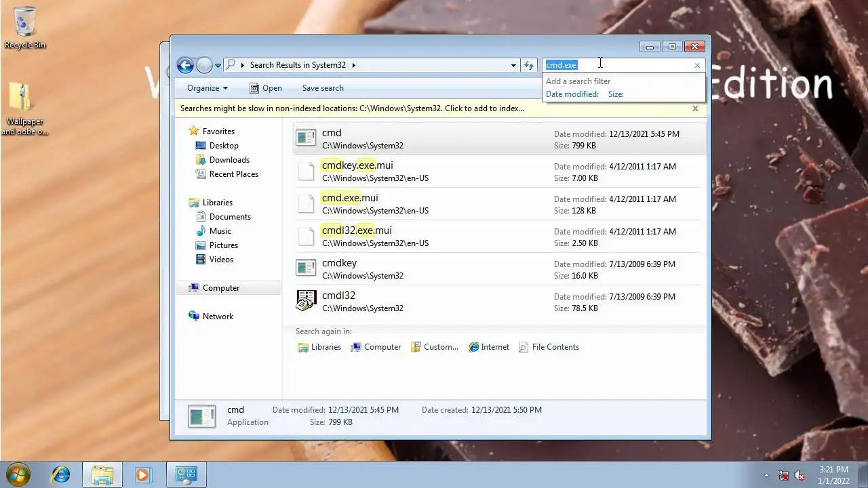Screen dimensions: 868x488
Task: Expand breadcrumb arrow after System32
Action: click(x=353, y=65)
